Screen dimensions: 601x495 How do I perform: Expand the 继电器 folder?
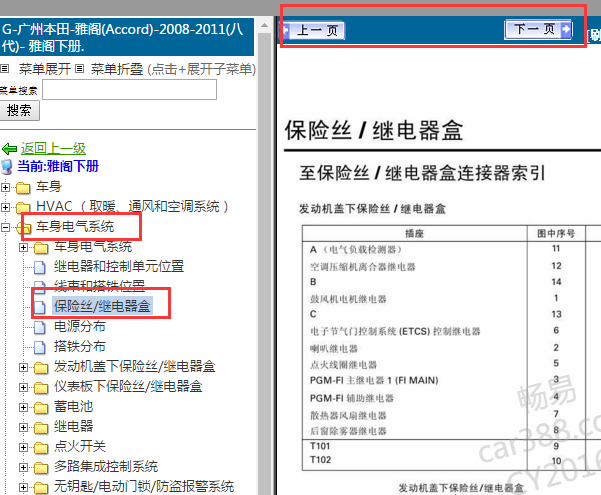[23, 427]
